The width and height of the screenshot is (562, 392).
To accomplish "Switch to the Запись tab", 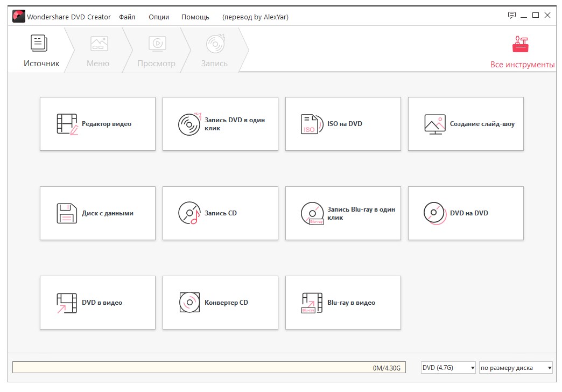I will point(214,50).
